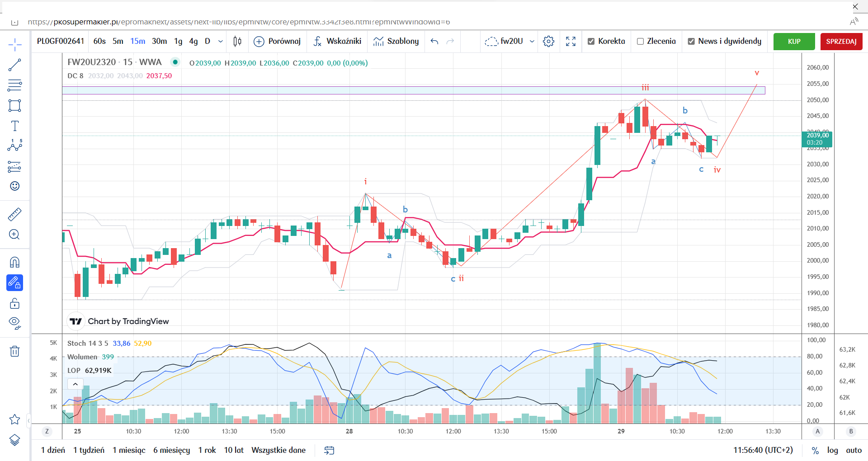Select the 4g interval
Viewport: 868px width, 461px height.
click(x=193, y=41)
